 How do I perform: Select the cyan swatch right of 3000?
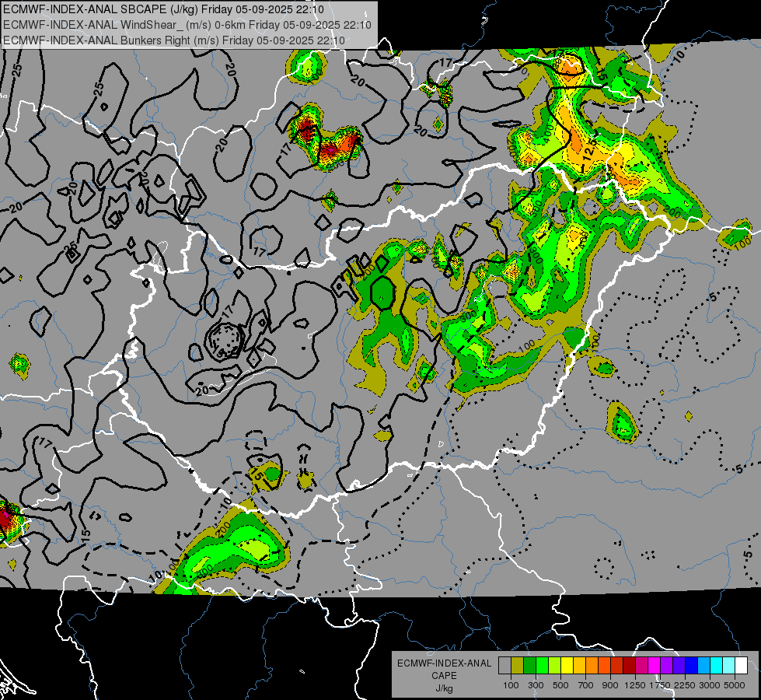click(x=717, y=666)
